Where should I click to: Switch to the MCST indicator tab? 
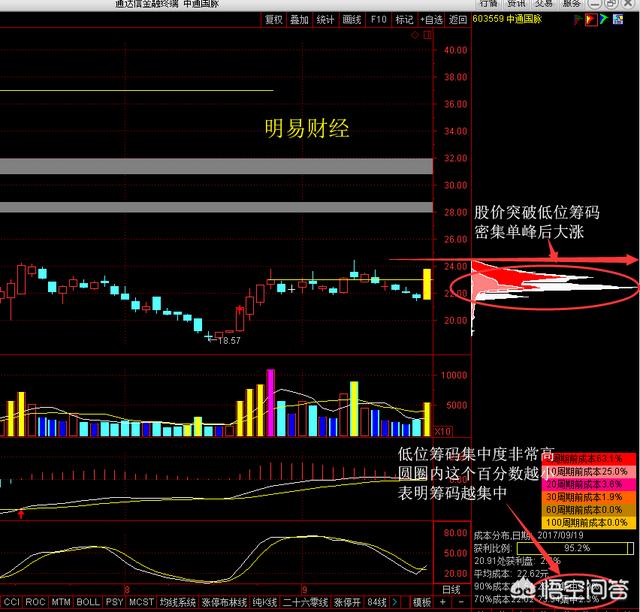pos(141,602)
